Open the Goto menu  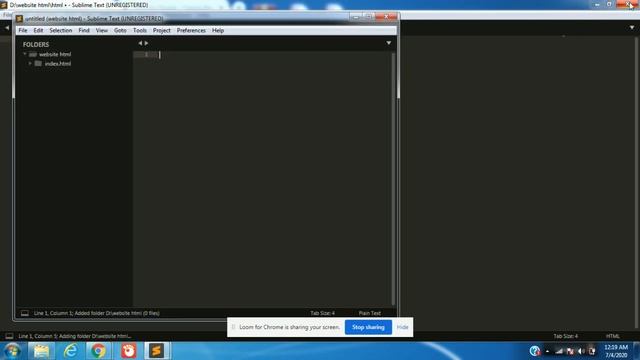120,31
